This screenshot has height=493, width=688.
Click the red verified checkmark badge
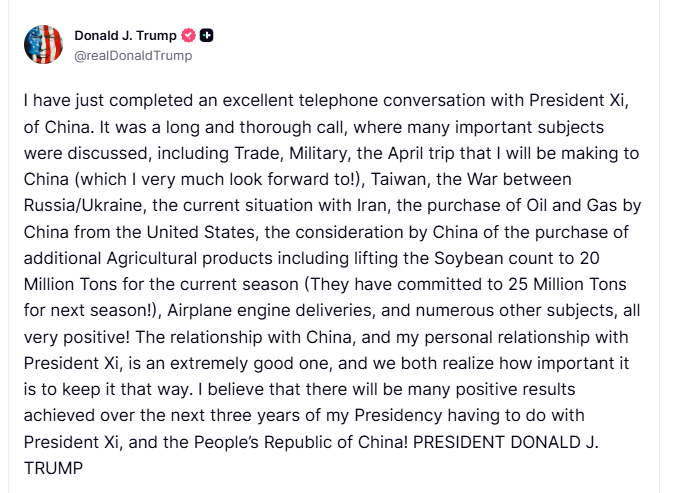[x=187, y=37]
